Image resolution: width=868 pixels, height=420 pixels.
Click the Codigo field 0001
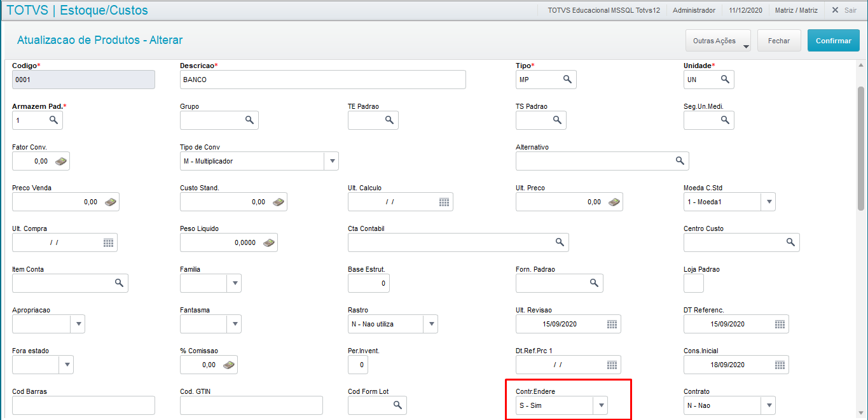[83, 80]
